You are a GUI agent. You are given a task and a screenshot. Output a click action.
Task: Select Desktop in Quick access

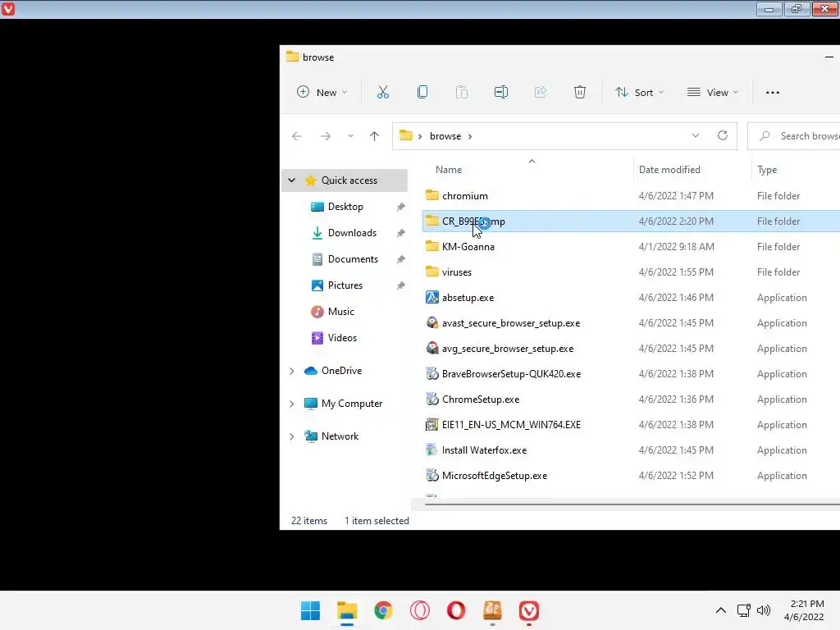click(345, 206)
